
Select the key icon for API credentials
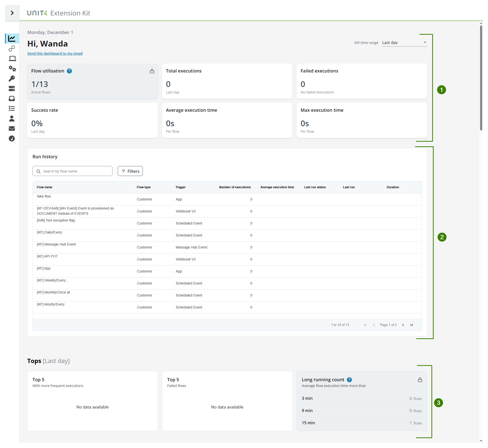point(12,78)
